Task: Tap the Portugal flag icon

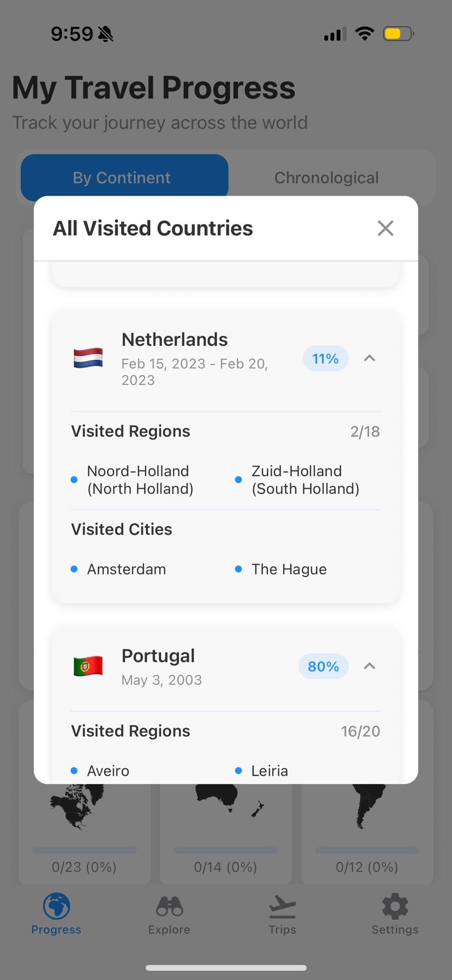Action: click(88, 666)
